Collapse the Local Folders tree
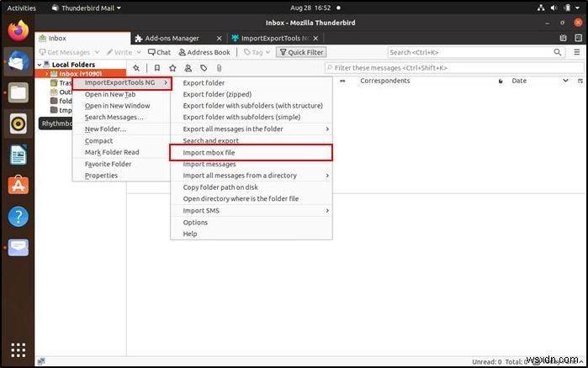Image resolution: width=588 pixels, height=368 pixels. (x=40, y=65)
